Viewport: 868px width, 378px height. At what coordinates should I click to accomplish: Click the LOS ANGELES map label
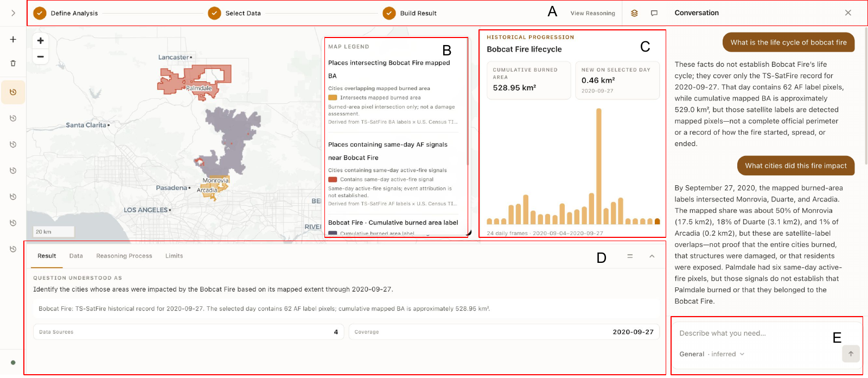145,210
